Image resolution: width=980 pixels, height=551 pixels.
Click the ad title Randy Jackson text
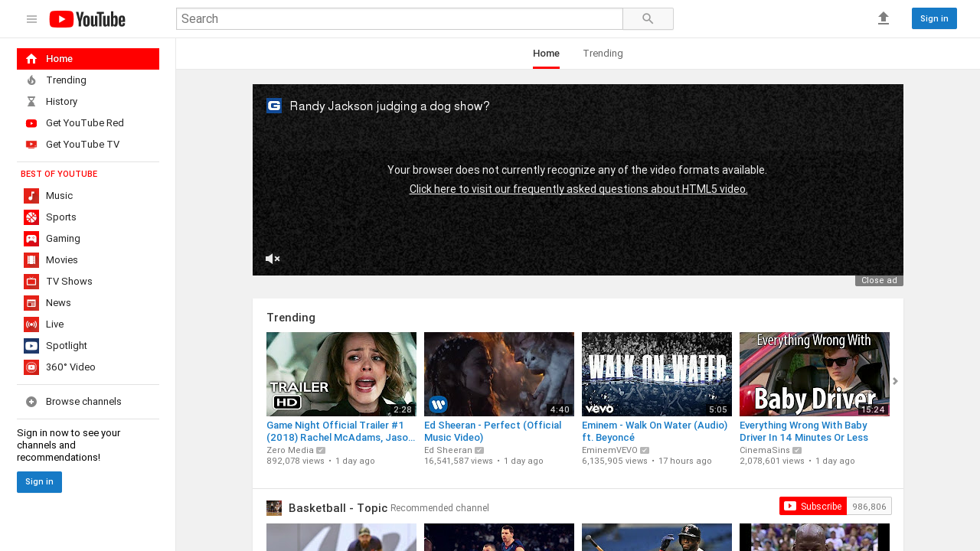tap(390, 106)
